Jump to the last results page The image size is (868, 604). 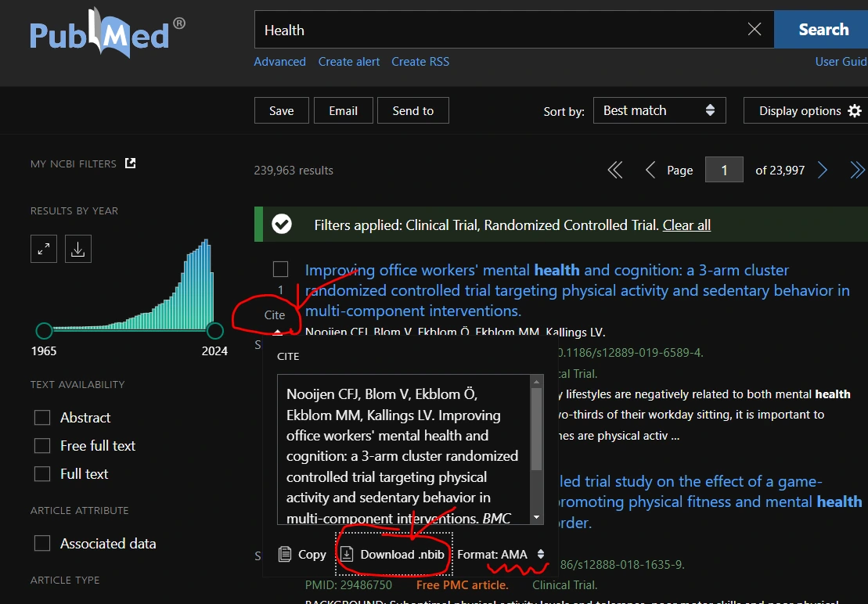click(857, 171)
